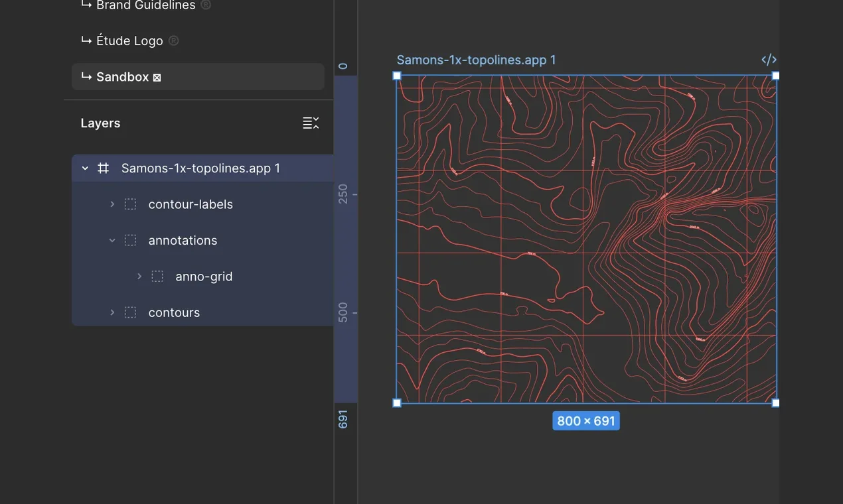Collapse the Samons-1x-topolines.app 1 frame chevron

pyautogui.click(x=85, y=168)
